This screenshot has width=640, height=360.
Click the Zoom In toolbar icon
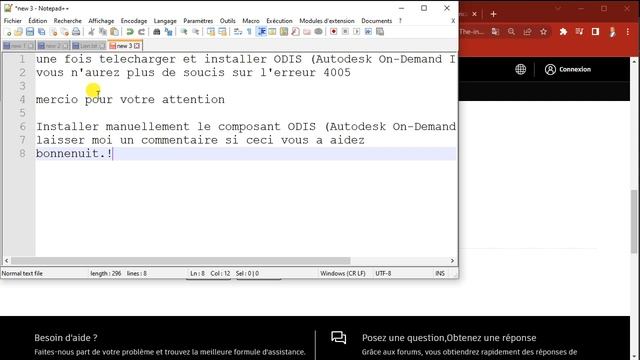(x=184, y=32)
